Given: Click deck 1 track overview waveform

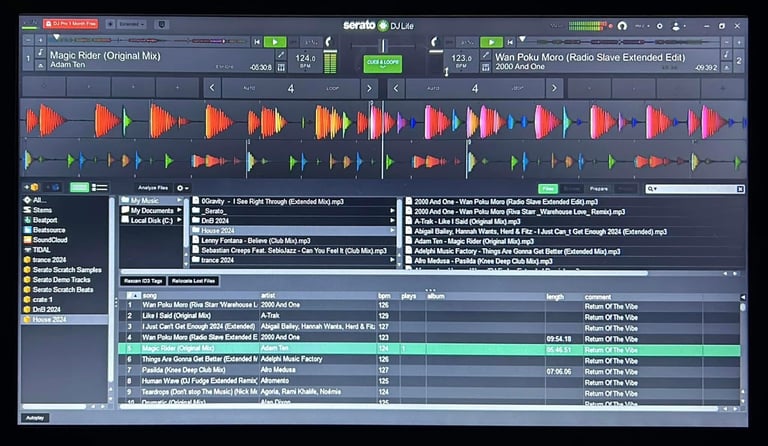Looking at the screenshot, I should click(x=148, y=41).
